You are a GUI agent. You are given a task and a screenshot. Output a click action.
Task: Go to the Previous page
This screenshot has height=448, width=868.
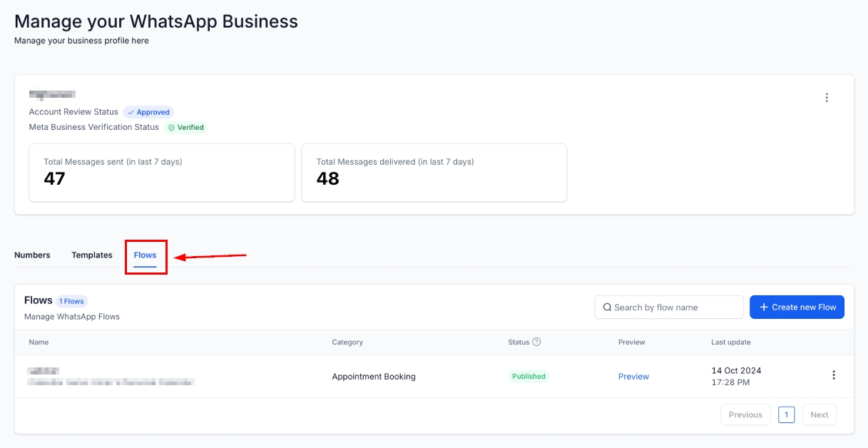[x=745, y=414]
